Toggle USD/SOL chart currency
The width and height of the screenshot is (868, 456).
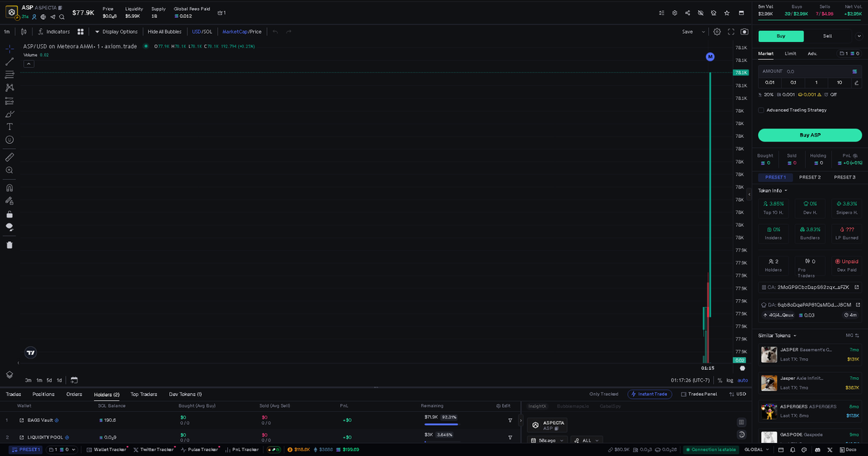202,32
